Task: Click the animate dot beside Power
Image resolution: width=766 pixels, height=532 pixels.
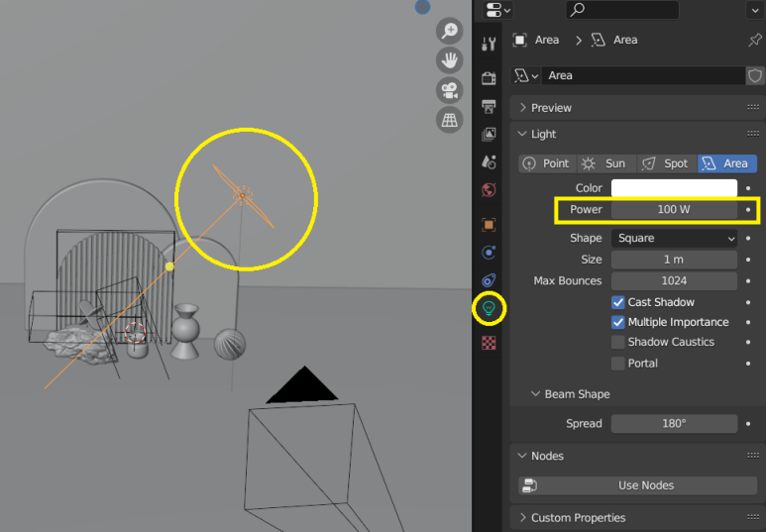Action: (x=748, y=210)
